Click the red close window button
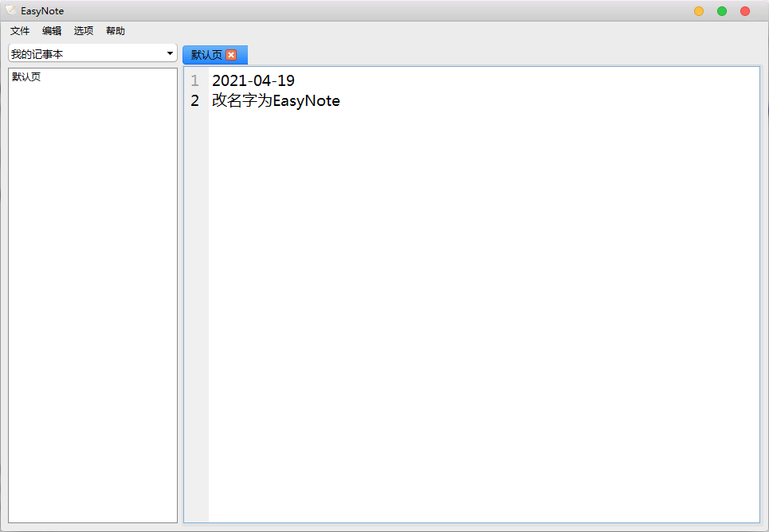This screenshot has height=532, width=769. coord(745,11)
